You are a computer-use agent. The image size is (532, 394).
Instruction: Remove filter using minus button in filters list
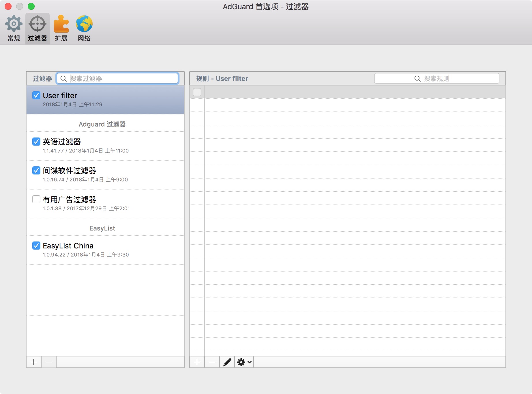[49, 362]
